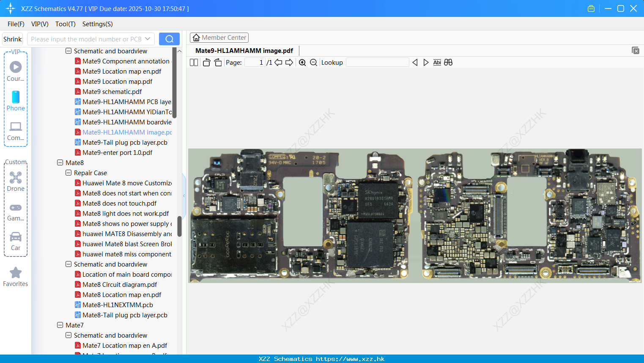Open the Settings menu
The height and width of the screenshot is (363, 644).
98,24
